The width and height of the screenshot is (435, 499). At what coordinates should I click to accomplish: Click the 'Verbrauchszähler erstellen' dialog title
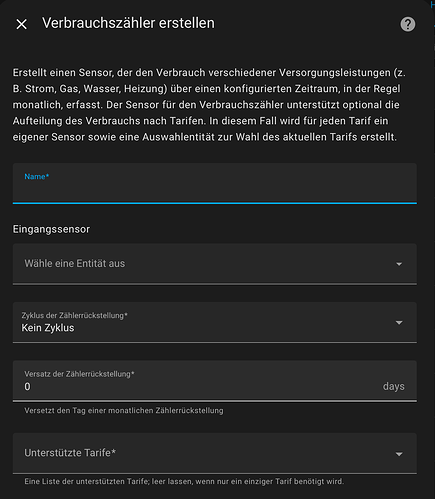coord(128,23)
